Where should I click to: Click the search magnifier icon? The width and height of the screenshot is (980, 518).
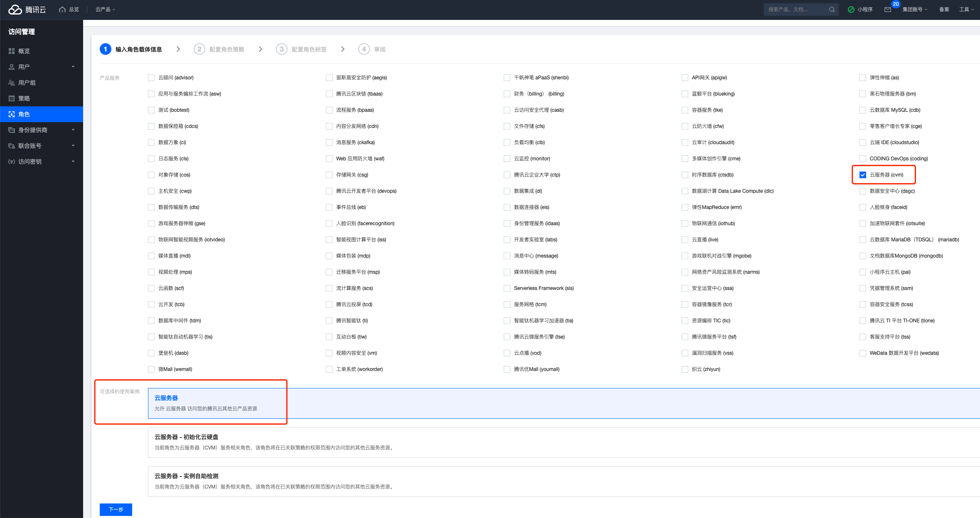(832, 10)
